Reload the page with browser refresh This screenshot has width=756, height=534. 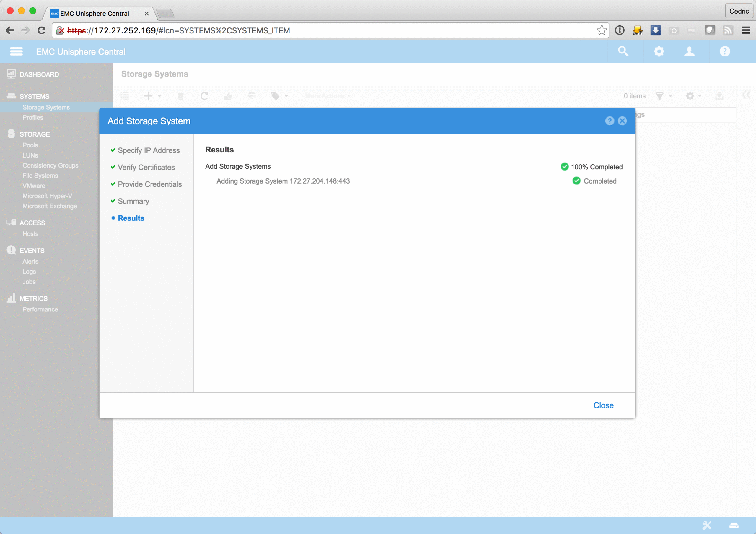[x=41, y=30]
